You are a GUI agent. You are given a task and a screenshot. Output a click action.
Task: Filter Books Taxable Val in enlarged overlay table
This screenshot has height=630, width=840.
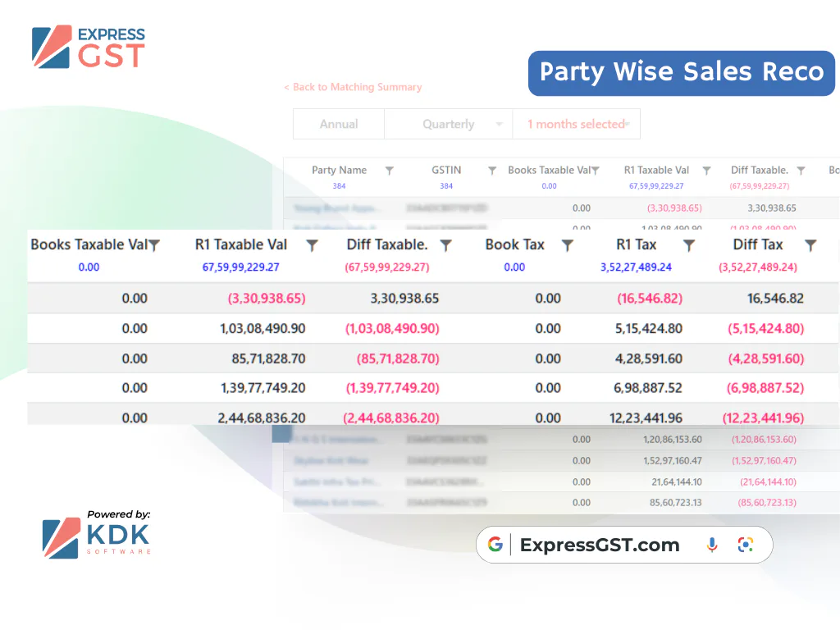154,245
